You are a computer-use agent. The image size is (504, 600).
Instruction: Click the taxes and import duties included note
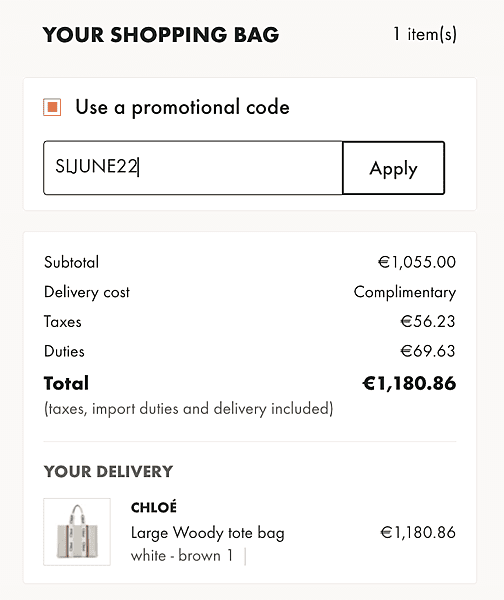tap(189, 409)
